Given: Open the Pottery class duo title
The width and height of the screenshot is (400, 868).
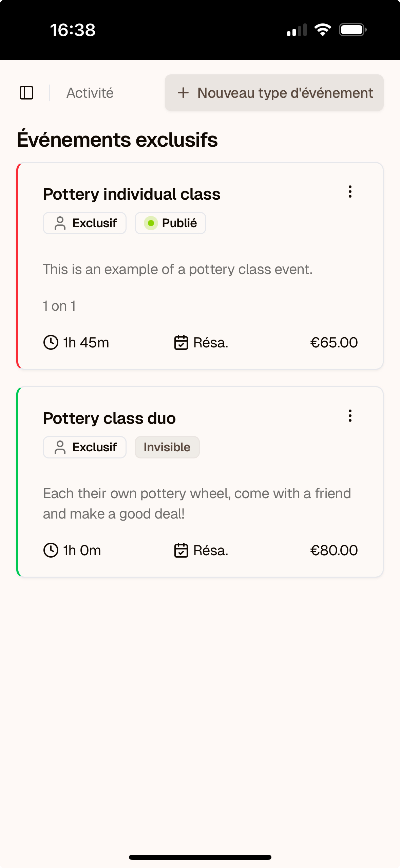Looking at the screenshot, I should click(109, 418).
